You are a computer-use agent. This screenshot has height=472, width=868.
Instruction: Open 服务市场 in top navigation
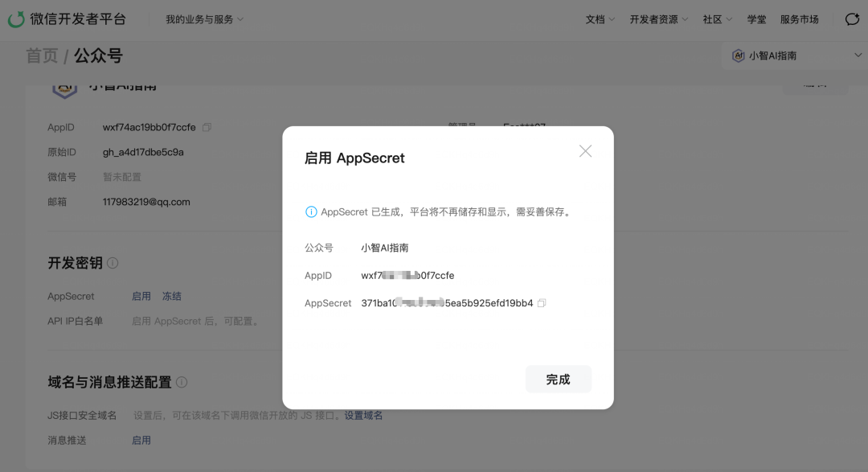[799, 19]
